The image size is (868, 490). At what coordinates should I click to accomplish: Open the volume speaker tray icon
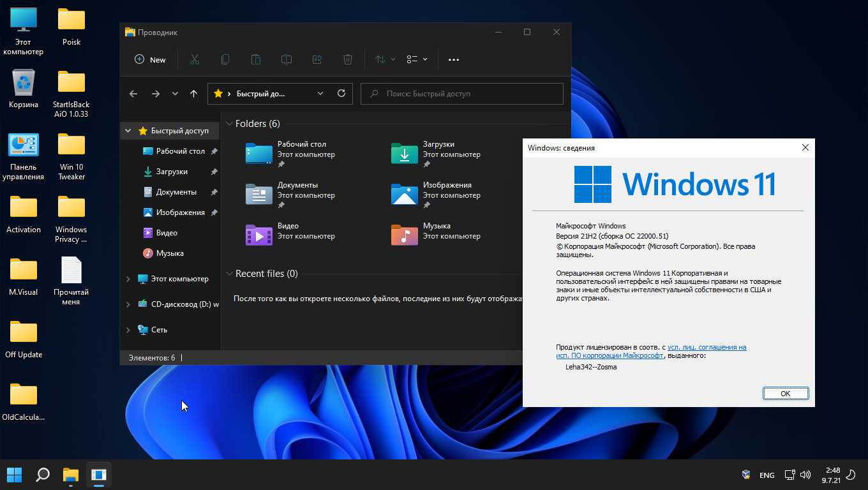tap(805, 475)
